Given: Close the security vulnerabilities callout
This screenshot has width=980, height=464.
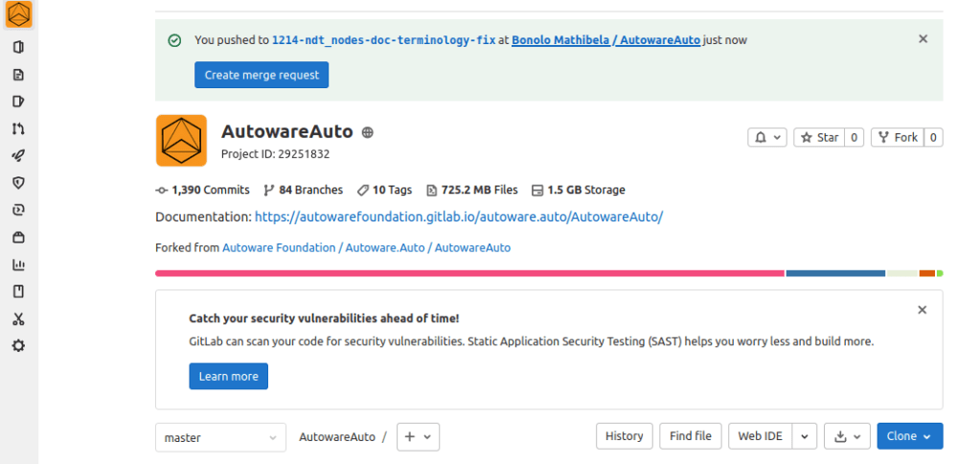Looking at the screenshot, I should (922, 310).
